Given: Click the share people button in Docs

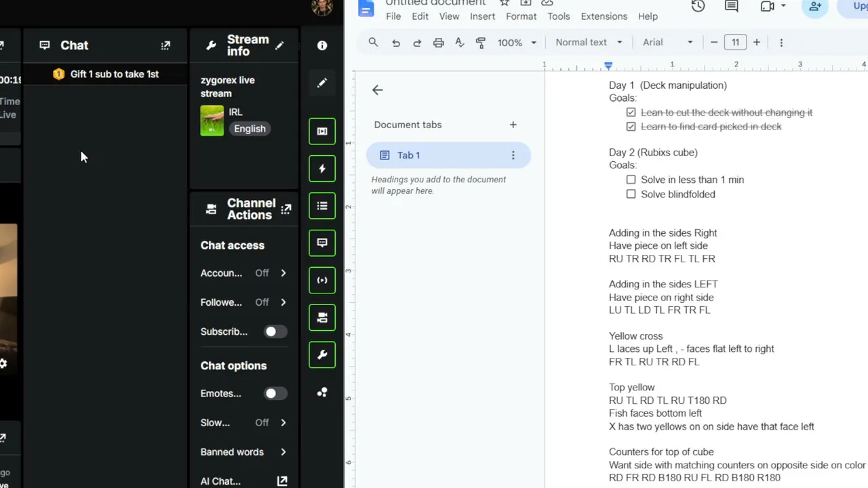Looking at the screenshot, I should tap(816, 6).
